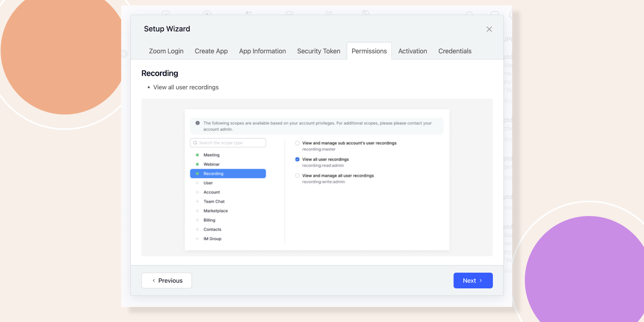The width and height of the screenshot is (644, 322).
Task: Open the Activation tab
Action: [x=413, y=51]
